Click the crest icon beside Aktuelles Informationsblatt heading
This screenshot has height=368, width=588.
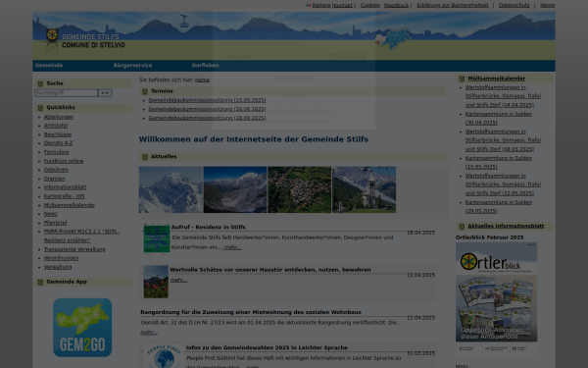coord(462,226)
